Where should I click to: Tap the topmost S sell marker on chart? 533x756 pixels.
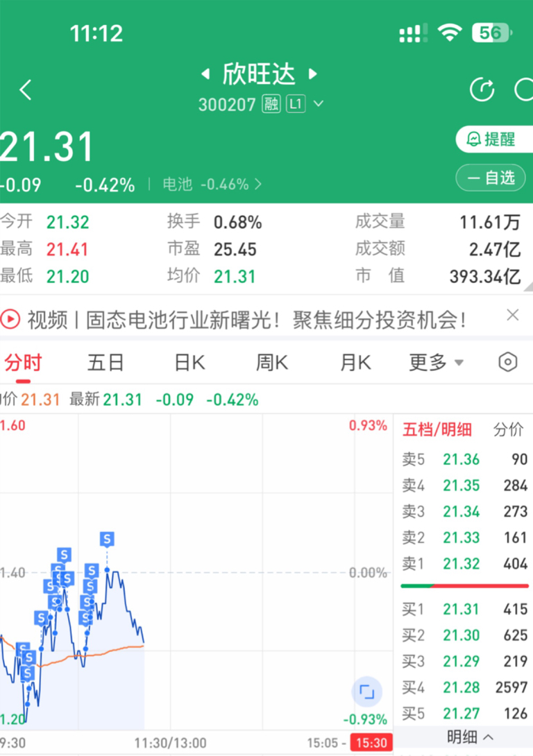(107, 538)
